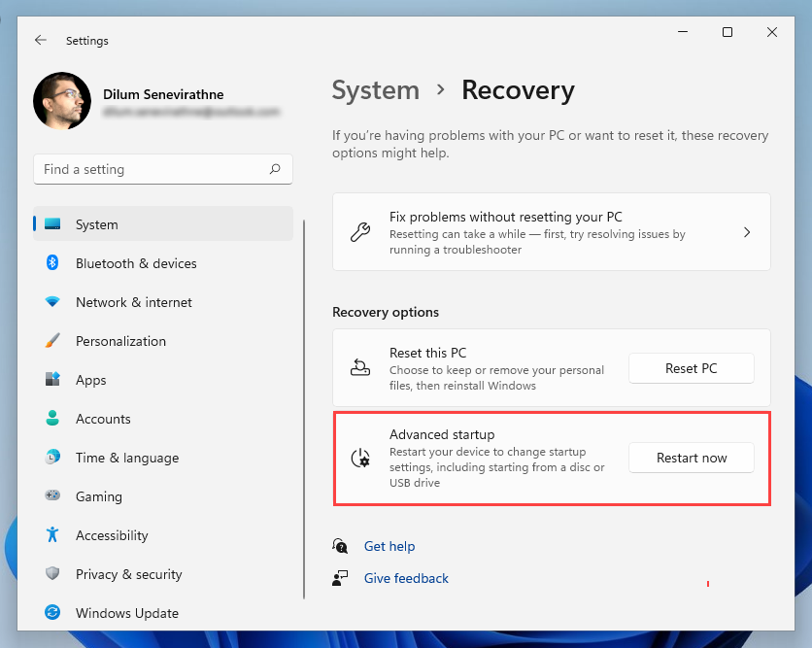Open Privacy & security settings

click(128, 574)
